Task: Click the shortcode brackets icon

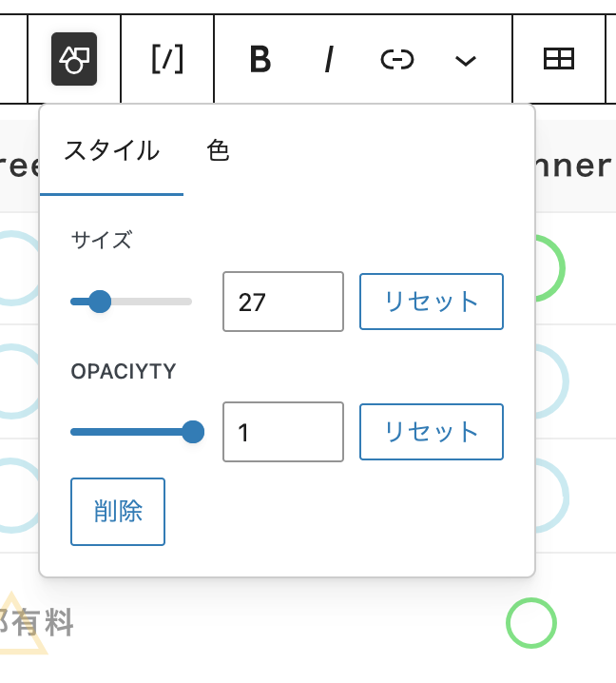Action: click(167, 60)
